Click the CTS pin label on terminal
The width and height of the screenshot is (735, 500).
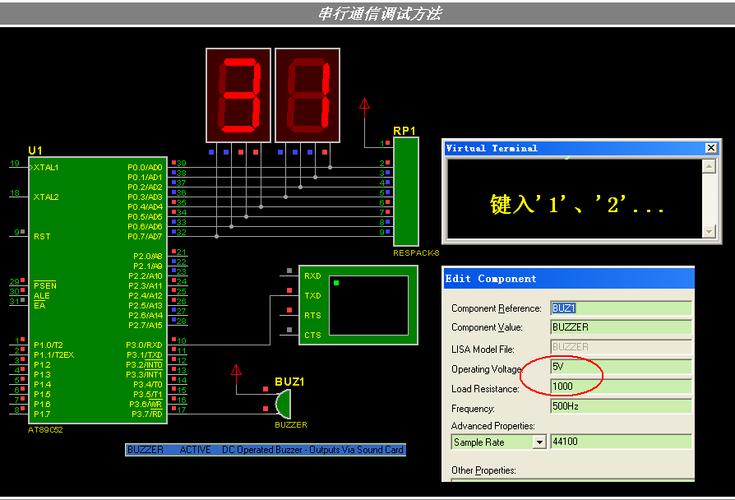313,335
